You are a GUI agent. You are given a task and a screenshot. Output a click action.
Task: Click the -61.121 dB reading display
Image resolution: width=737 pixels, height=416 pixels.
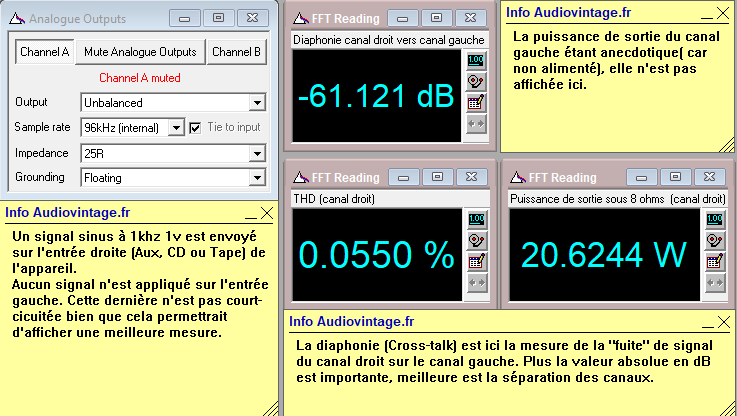pos(376,95)
